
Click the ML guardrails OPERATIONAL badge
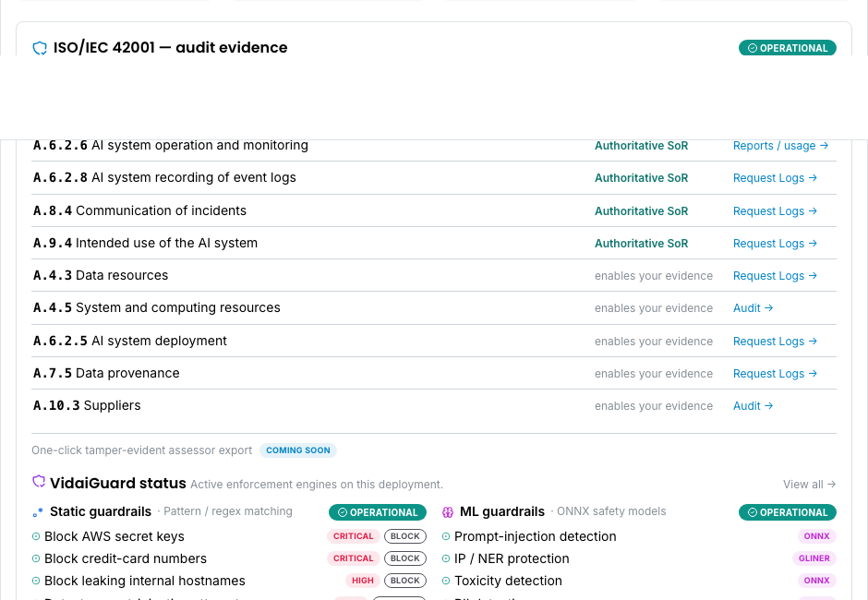(x=787, y=512)
